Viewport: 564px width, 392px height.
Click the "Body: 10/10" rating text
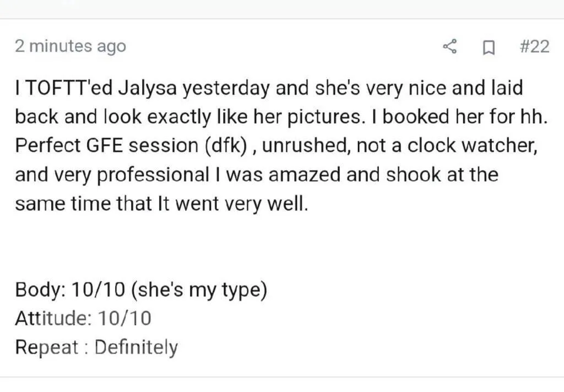pos(72,290)
